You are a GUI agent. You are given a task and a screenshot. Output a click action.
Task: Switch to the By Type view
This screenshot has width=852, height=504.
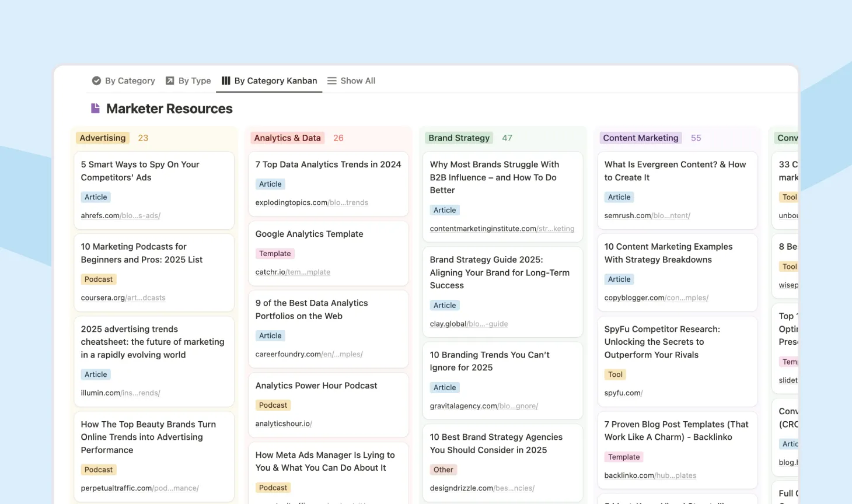(194, 80)
